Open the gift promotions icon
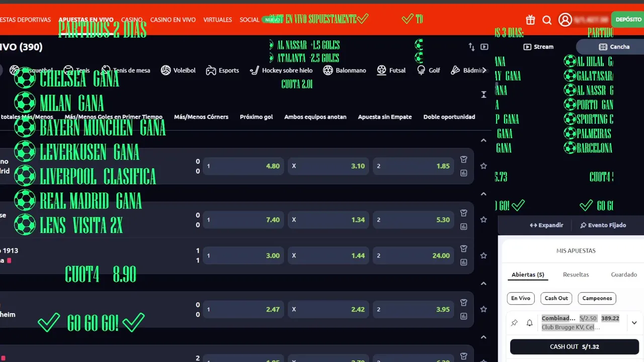The image size is (644, 362). pos(530,20)
